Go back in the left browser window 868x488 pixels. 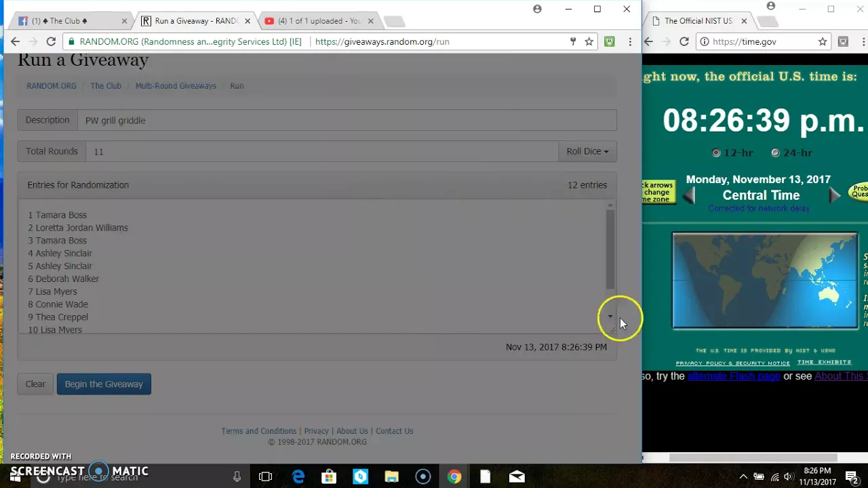pos(15,41)
